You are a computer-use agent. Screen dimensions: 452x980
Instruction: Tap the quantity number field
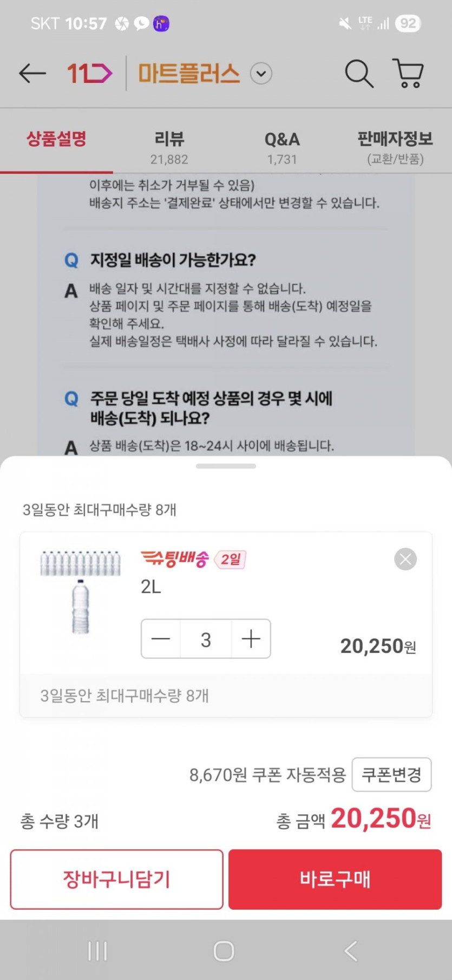tap(206, 639)
